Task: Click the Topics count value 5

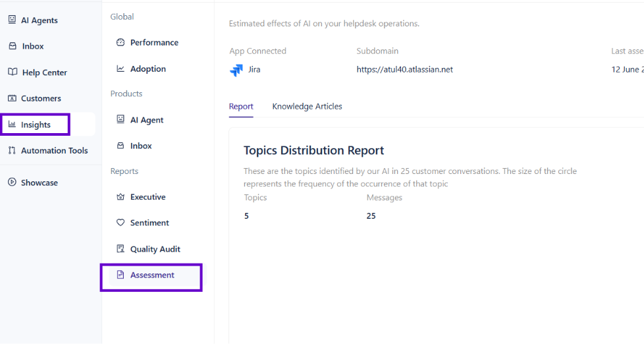Action: [x=246, y=215]
